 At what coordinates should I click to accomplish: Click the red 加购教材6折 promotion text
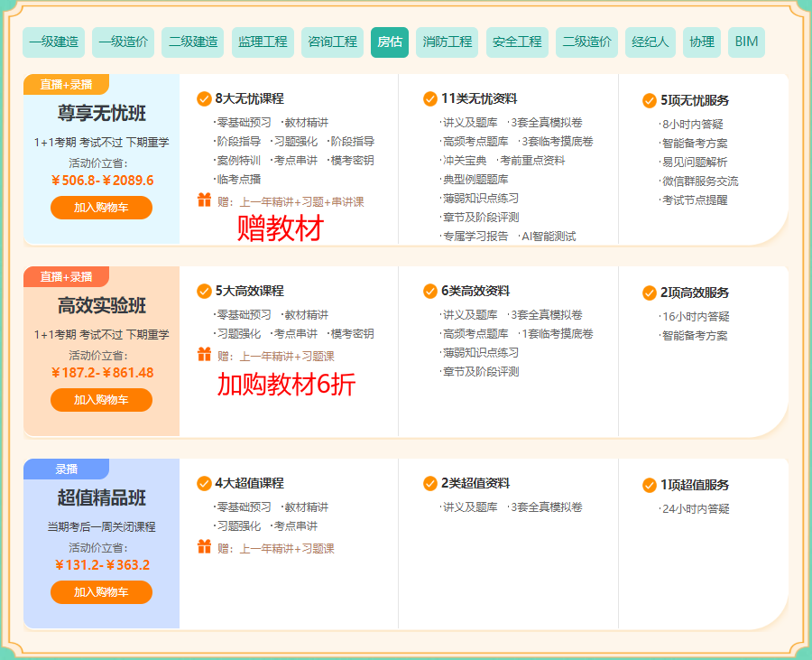286,385
